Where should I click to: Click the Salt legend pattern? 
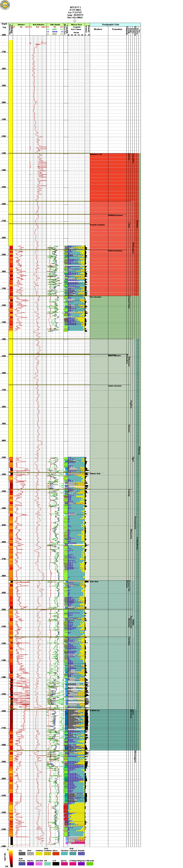[x=47, y=864]
